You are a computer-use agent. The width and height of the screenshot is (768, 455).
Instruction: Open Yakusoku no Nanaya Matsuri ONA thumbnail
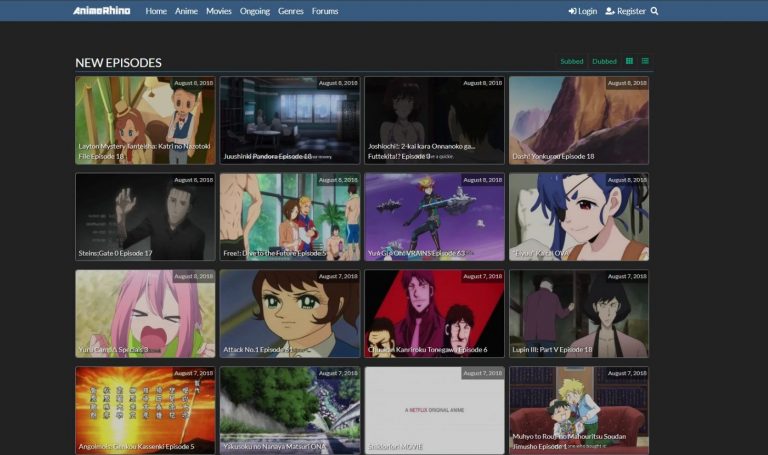pyautogui.click(x=290, y=410)
